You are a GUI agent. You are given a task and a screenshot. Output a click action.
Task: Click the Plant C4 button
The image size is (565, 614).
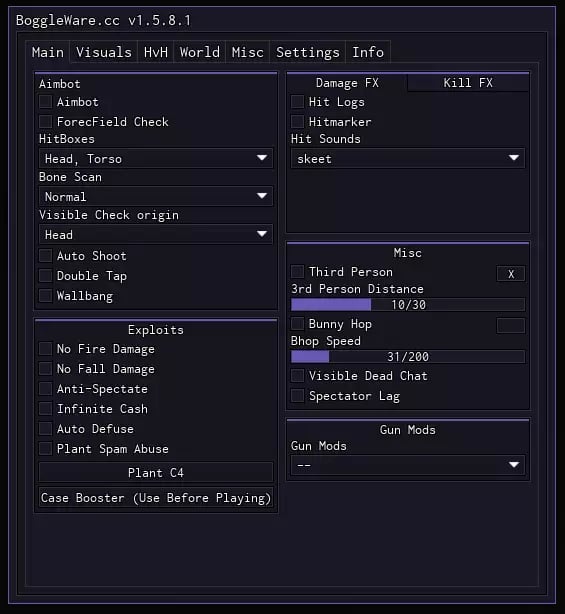click(x=156, y=473)
